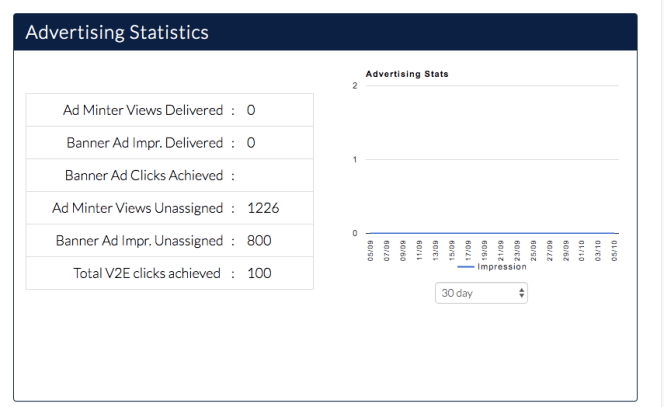Select the Ad Minter Views Unassigned row
Image resolution: width=664 pixels, height=407 pixels.
tap(169, 208)
